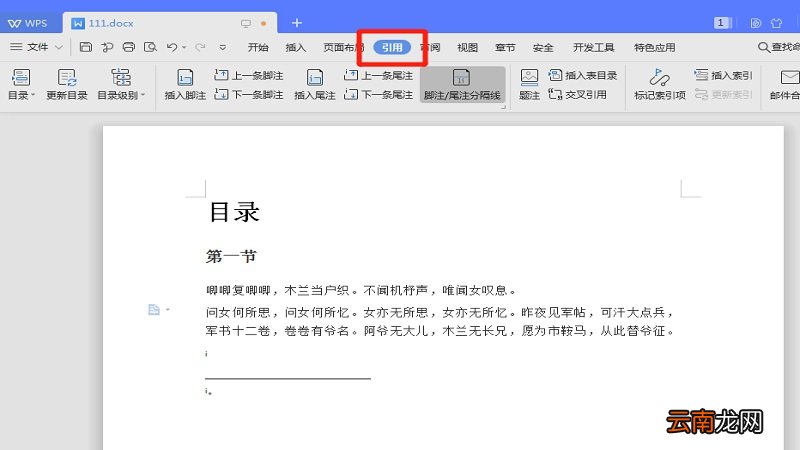Switch to the 插入 ribbon tab

pos(295,47)
